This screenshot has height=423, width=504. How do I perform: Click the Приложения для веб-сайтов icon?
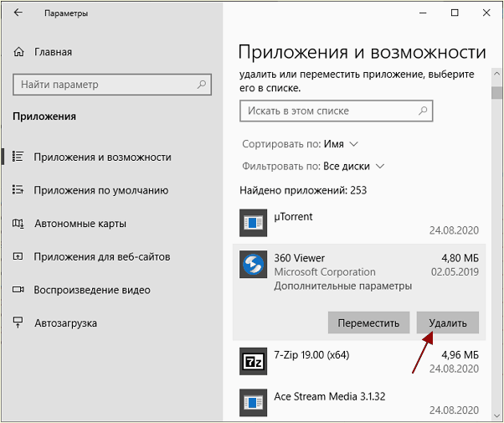pos(18,256)
